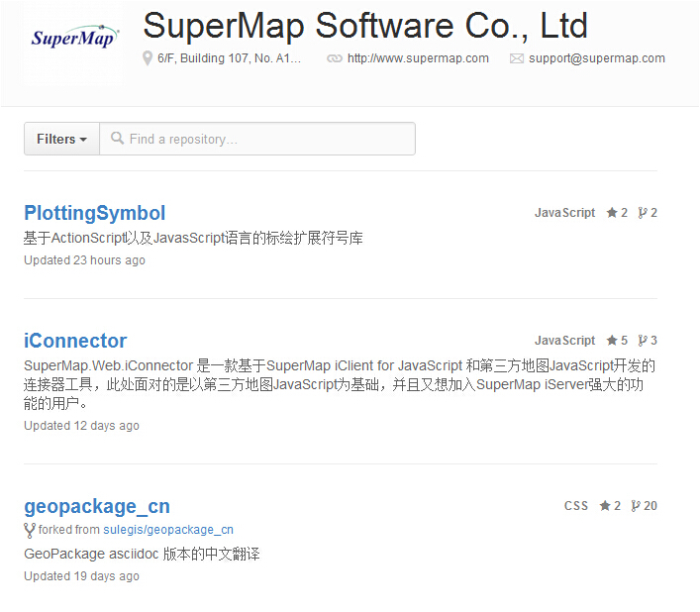Click 'Updated 12 days ago' text
The image size is (700, 612).
(x=82, y=426)
